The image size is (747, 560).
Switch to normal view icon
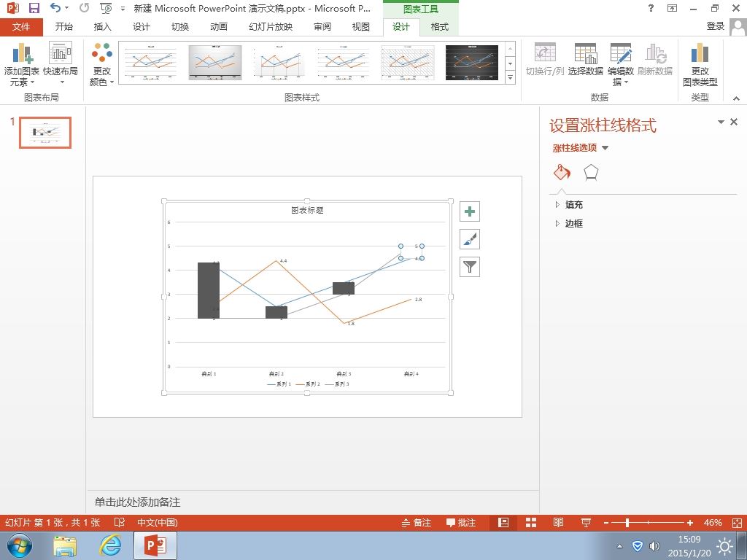point(503,523)
